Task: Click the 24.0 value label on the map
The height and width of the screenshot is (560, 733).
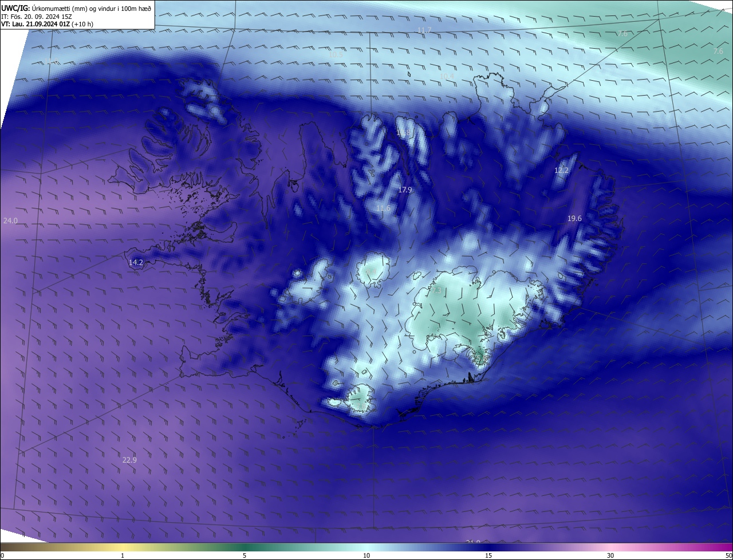Action: [10, 220]
